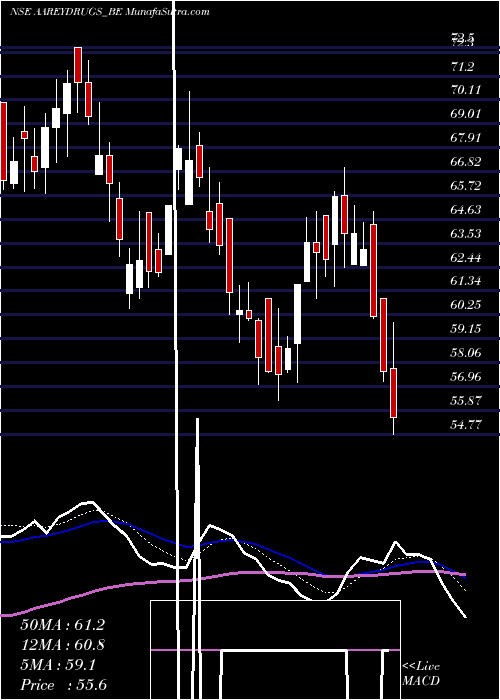The height and width of the screenshot is (700, 500).
Task: Click the 12MA : 60.8 readout
Action: click(62, 645)
